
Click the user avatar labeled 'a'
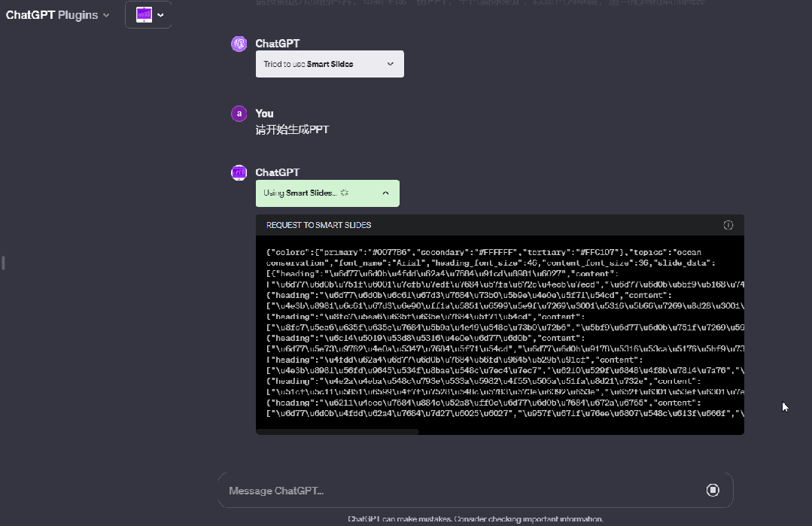click(x=239, y=114)
